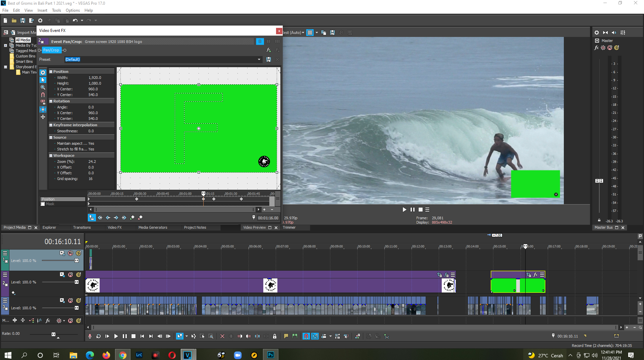The image size is (644, 360).
Task: Open Photoshop from the Windows taskbar
Action: (x=270, y=355)
